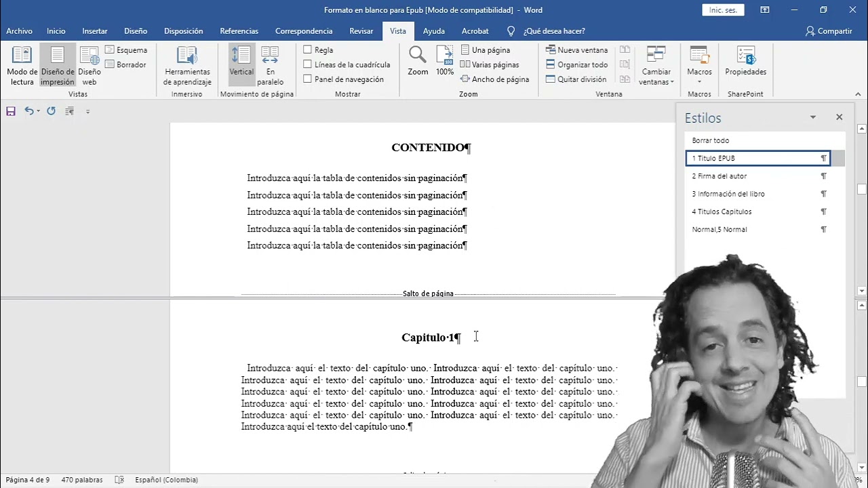Switch to Referencias tab

coord(239,31)
